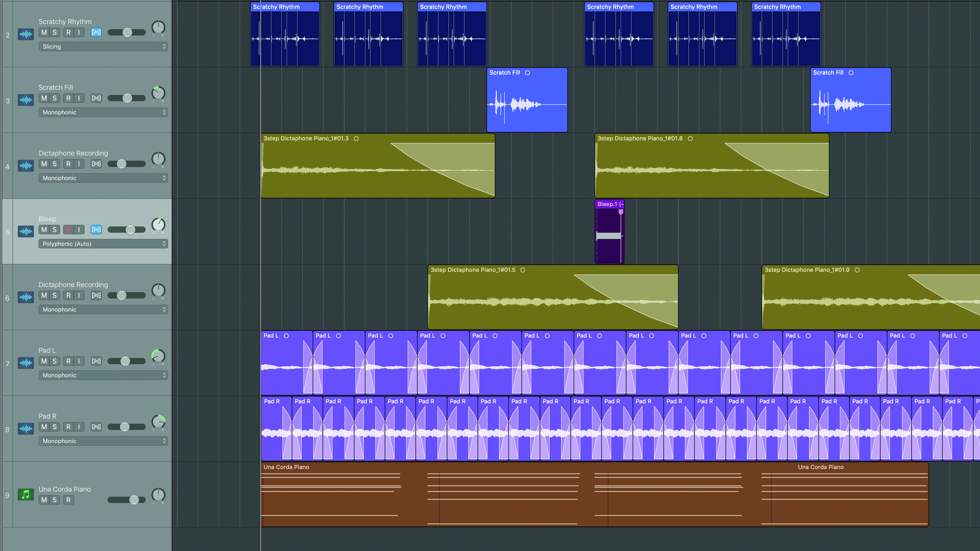
Task: Click the Una Corda Piano track name
Action: (65, 489)
